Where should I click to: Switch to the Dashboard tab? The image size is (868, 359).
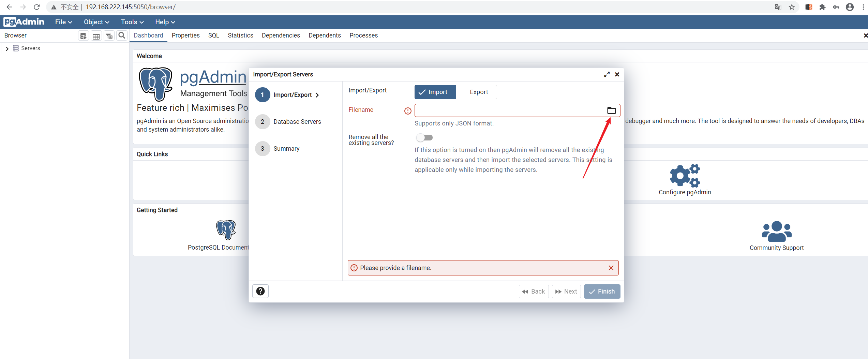click(x=148, y=35)
